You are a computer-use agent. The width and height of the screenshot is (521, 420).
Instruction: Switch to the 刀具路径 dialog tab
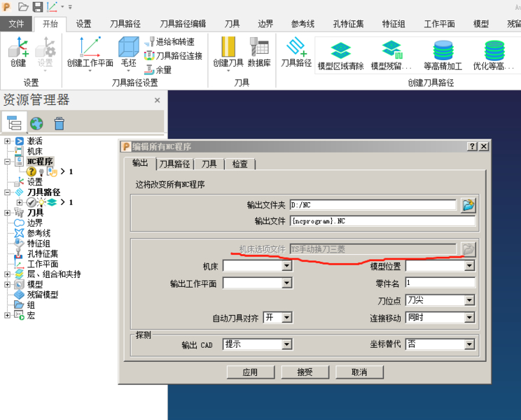coord(174,164)
